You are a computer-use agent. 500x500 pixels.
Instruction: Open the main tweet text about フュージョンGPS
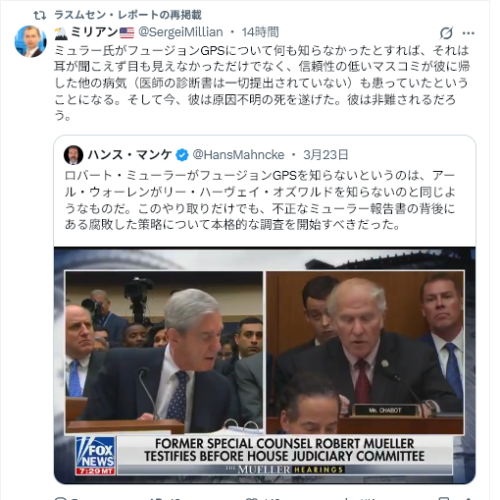click(262, 83)
